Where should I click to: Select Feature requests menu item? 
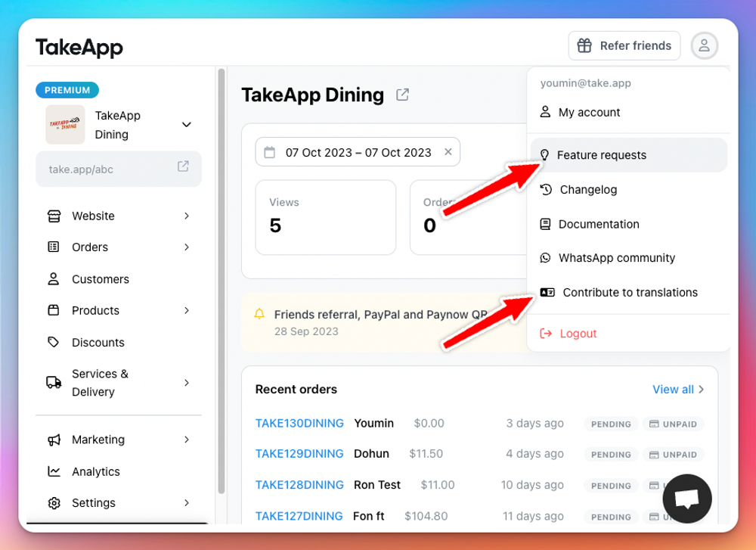pyautogui.click(x=628, y=155)
